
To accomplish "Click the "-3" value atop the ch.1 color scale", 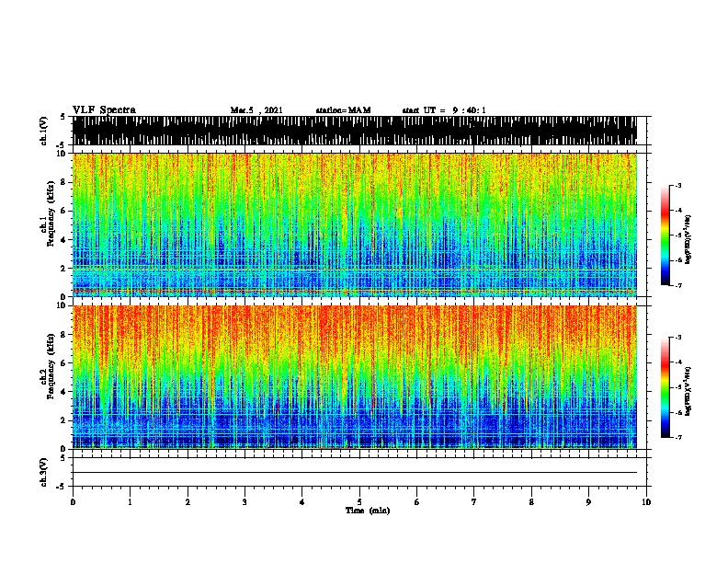I will (x=678, y=185).
